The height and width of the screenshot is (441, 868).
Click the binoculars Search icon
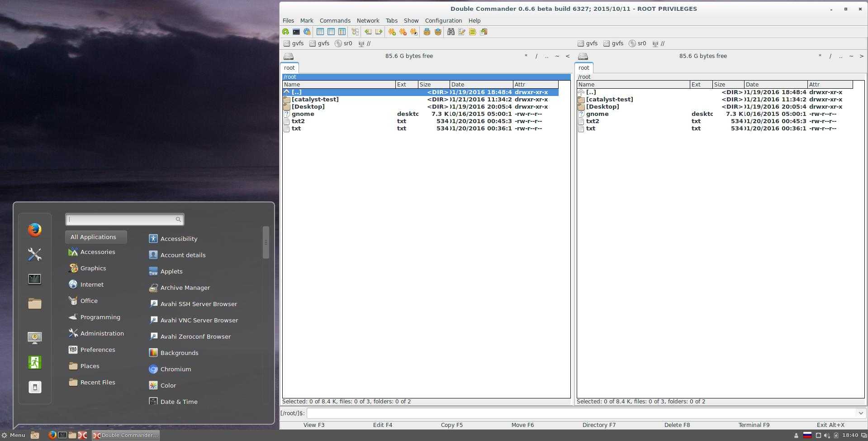coord(451,32)
